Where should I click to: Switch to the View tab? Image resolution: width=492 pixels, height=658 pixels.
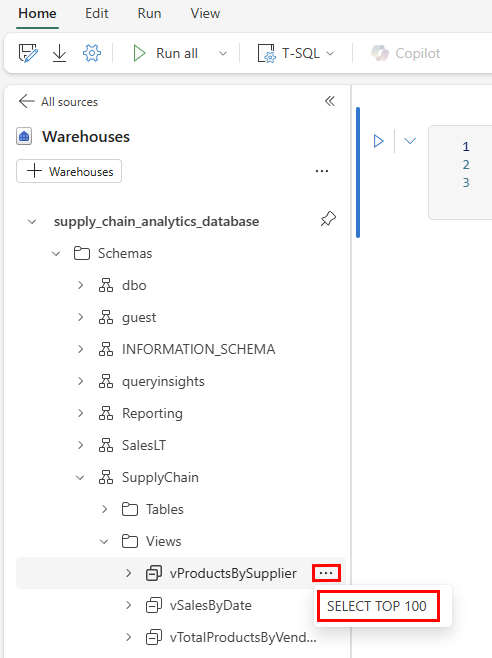(x=205, y=13)
